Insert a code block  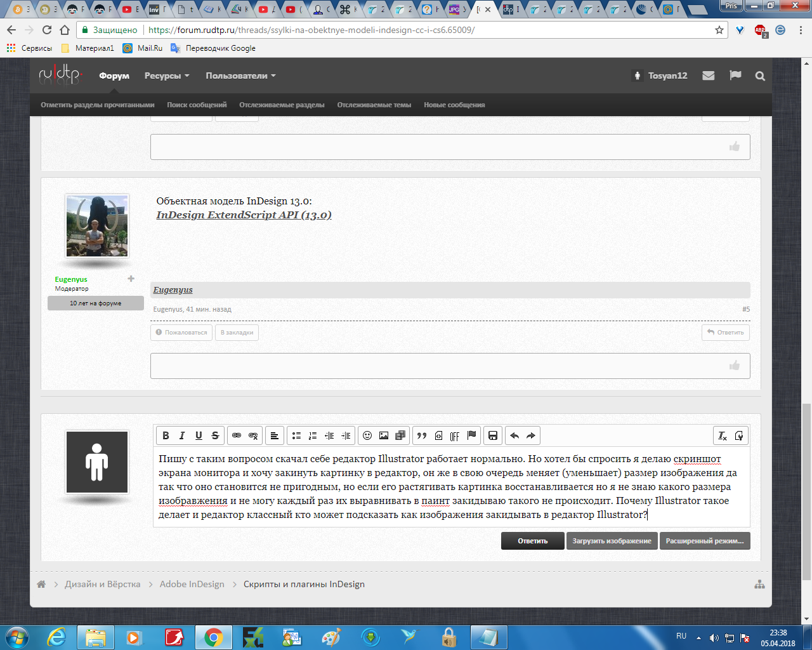tap(438, 435)
